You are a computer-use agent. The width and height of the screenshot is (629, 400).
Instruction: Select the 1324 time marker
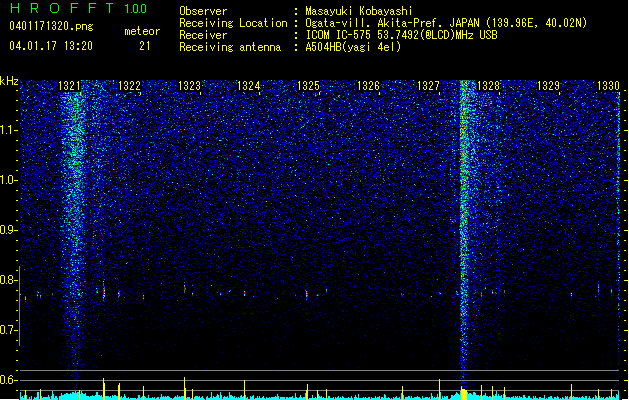[x=249, y=86]
